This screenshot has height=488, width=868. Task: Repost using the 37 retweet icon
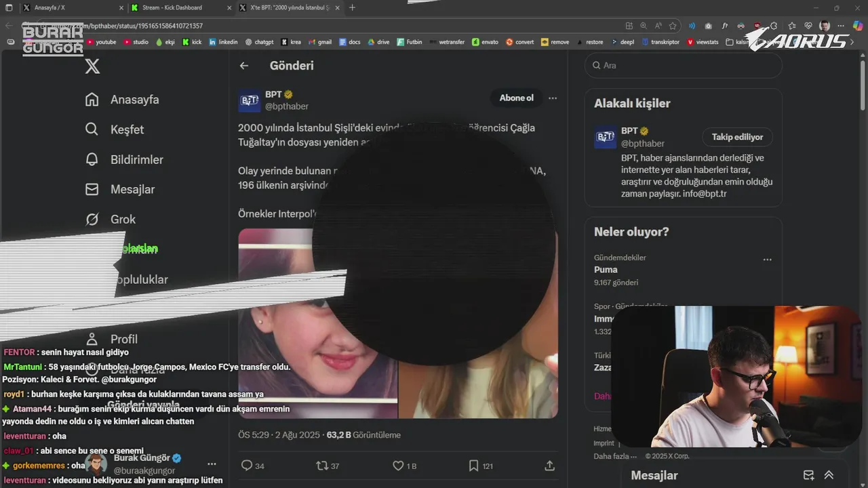click(x=328, y=466)
